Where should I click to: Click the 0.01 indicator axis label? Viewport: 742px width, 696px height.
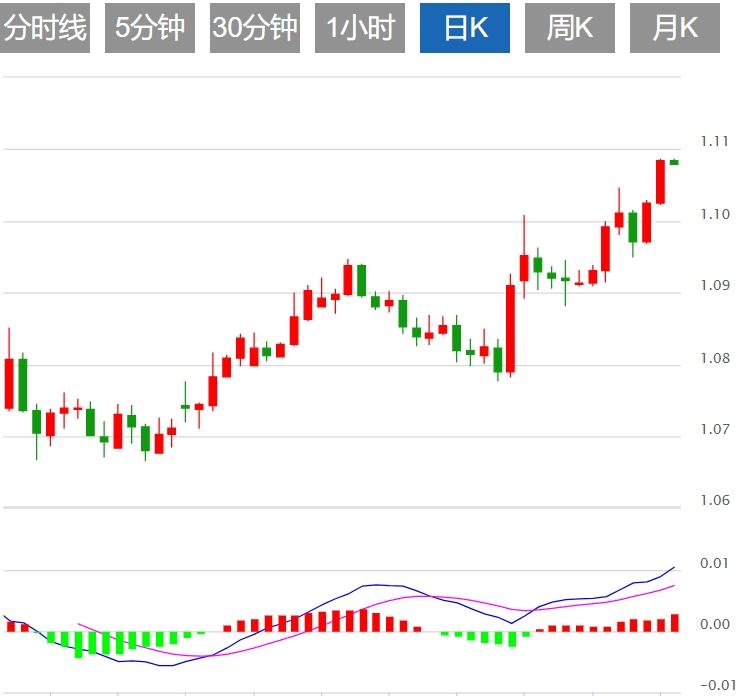click(x=715, y=564)
